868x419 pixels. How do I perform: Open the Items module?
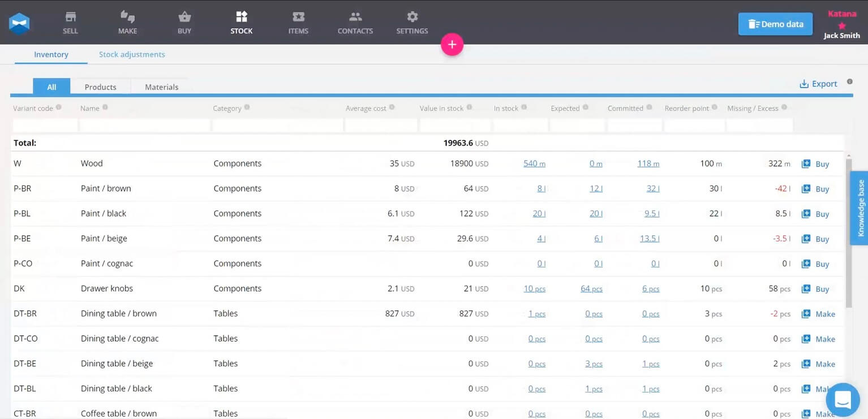[298, 23]
